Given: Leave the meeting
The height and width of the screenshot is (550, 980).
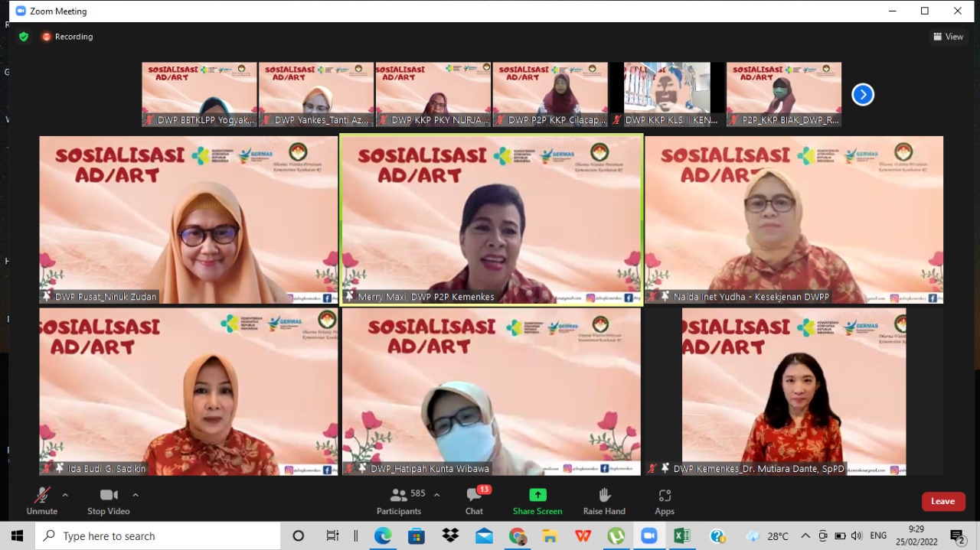Looking at the screenshot, I should point(943,501).
